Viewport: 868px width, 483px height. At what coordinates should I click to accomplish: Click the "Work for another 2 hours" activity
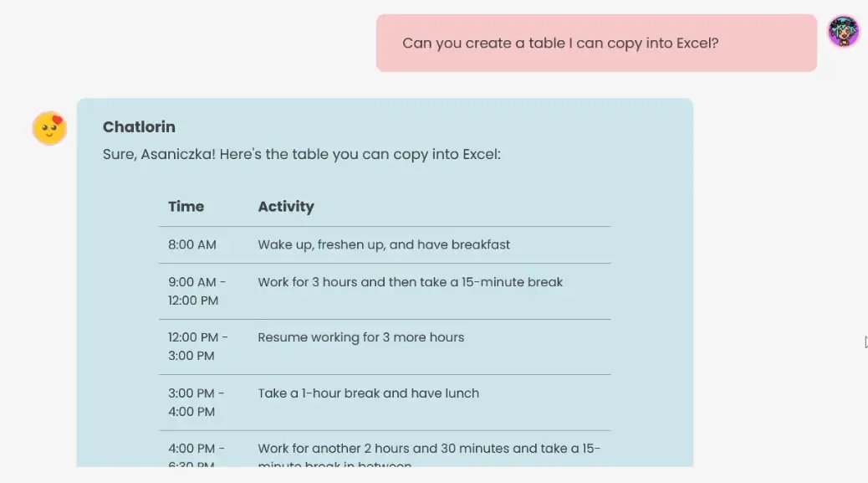[428, 450]
